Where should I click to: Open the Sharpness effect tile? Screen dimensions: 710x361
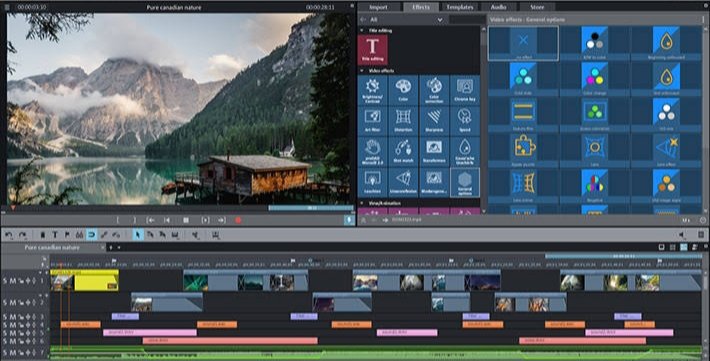pos(434,121)
